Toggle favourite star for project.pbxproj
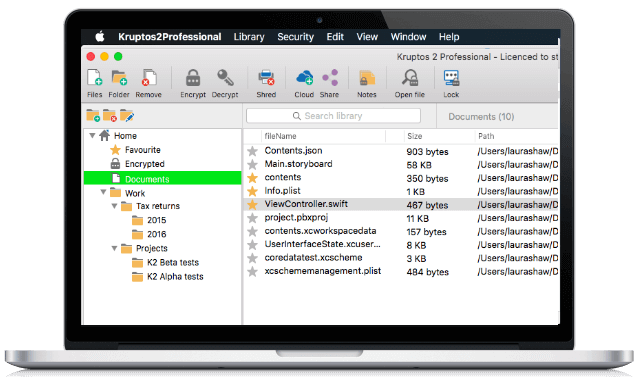640x377 pixels. 253,218
